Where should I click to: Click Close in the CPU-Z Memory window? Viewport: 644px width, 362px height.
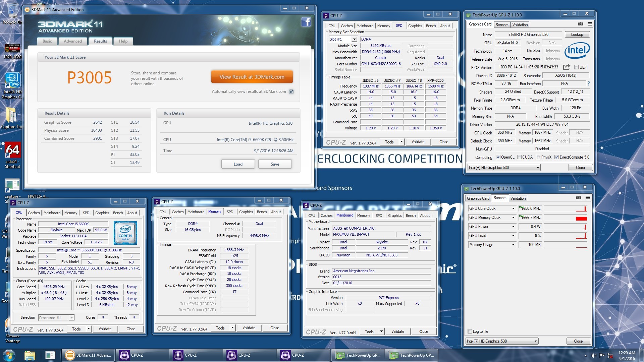[x=274, y=328]
